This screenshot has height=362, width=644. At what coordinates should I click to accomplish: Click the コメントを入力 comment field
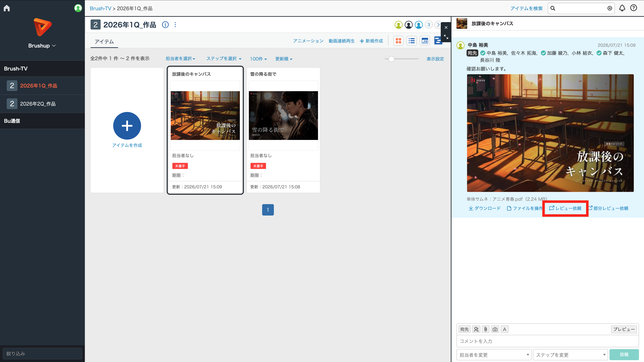[x=548, y=341]
